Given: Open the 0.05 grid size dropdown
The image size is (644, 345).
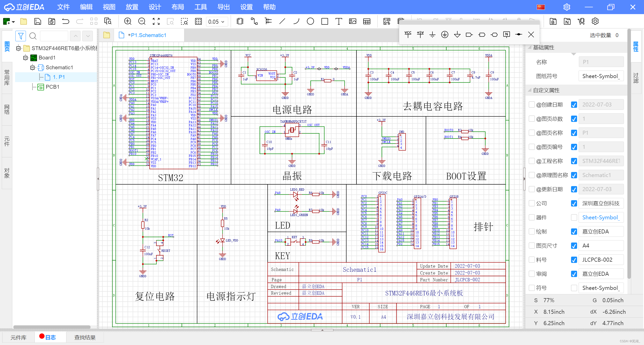Looking at the screenshot, I should click(x=217, y=22).
